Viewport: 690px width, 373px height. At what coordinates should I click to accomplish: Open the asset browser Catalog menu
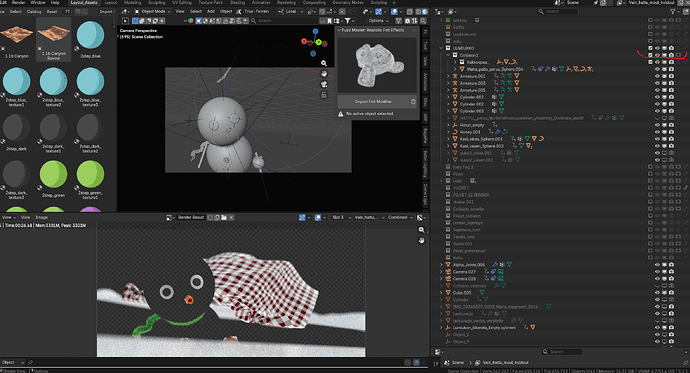click(x=34, y=11)
